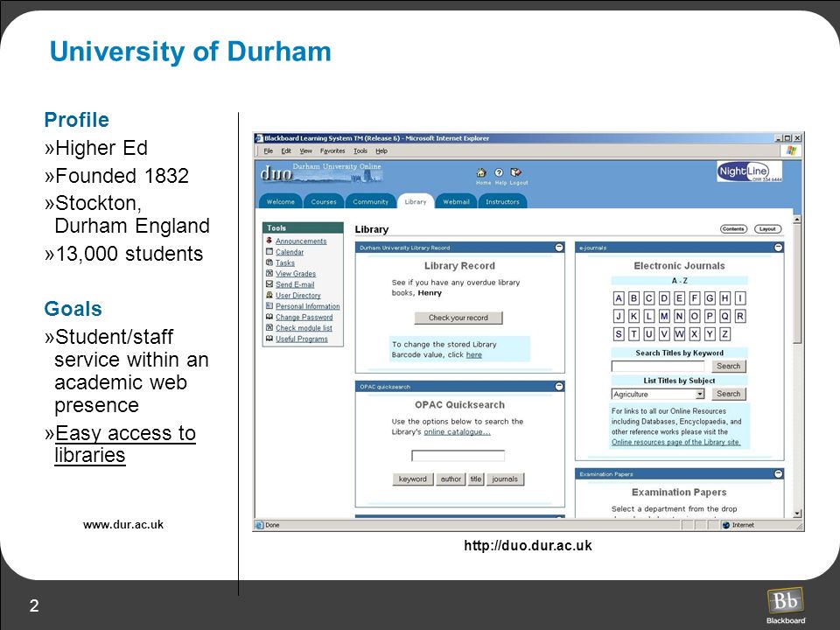The image size is (840, 630).
Task: Click the Announcements tool icon
Action: click(269, 241)
